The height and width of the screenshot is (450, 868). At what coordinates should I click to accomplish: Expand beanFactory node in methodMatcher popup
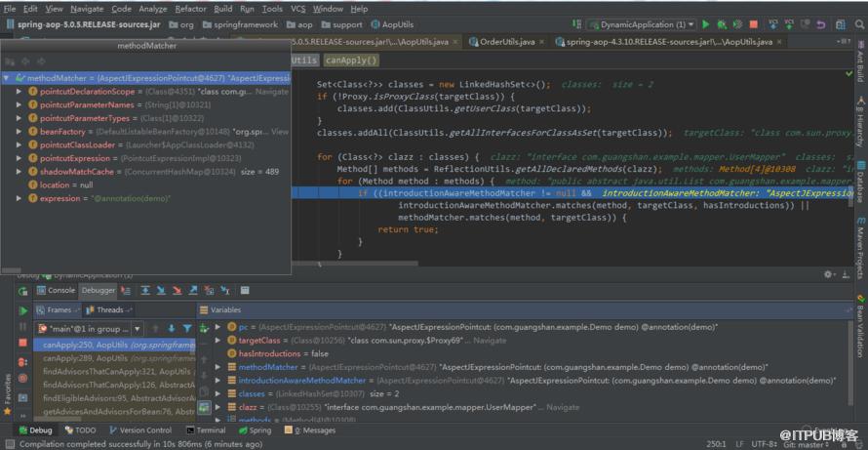pos(19,132)
